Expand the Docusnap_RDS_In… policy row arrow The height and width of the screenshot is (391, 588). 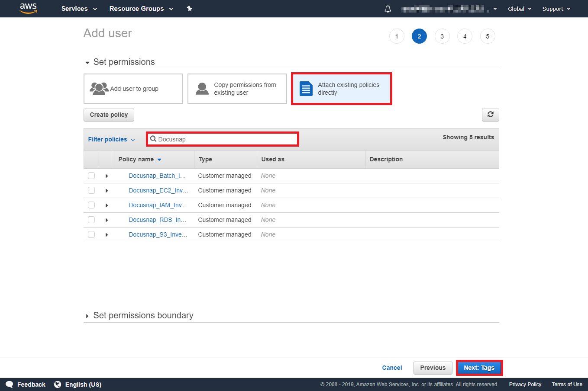pos(107,220)
